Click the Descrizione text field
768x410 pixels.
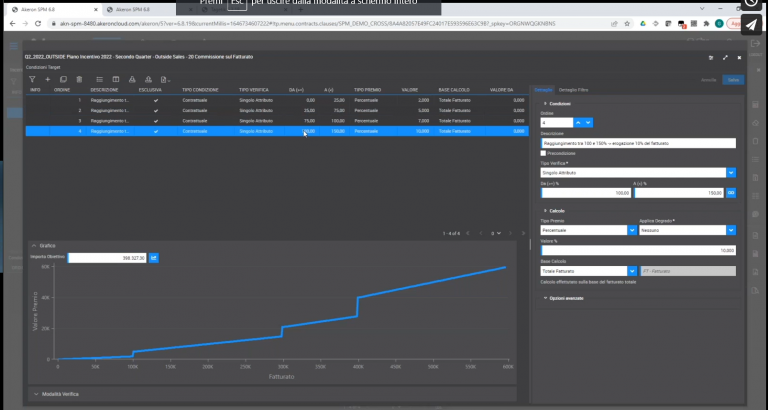pos(638,143)
